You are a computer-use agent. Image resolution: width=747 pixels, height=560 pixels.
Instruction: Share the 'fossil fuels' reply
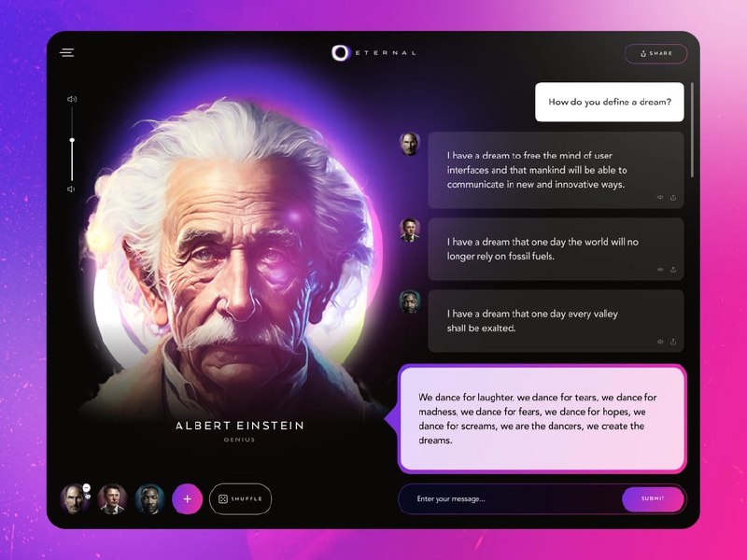673,270
